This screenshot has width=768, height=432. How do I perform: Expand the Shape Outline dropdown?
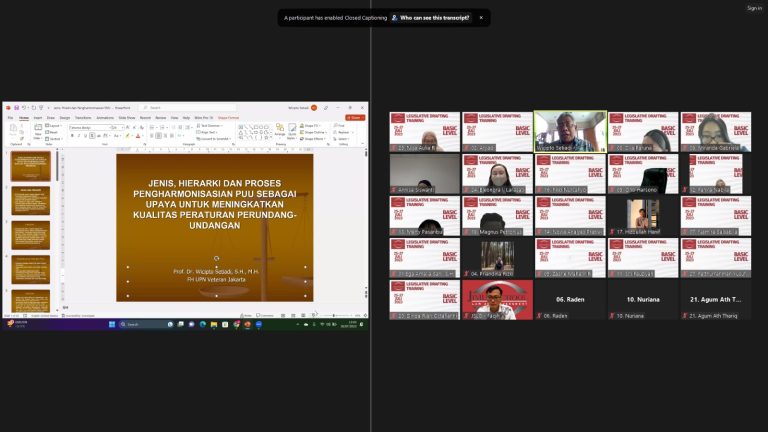coord(311,132)
